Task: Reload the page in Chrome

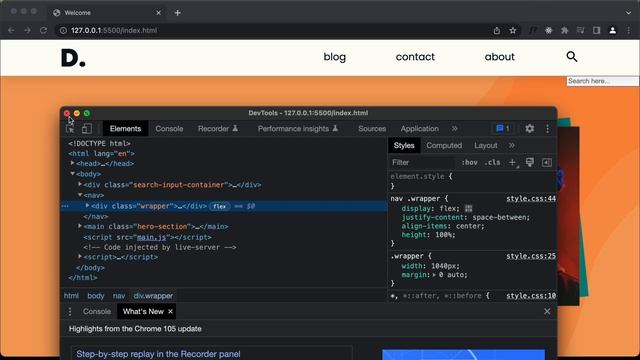Action: click(x=43, y=30)
